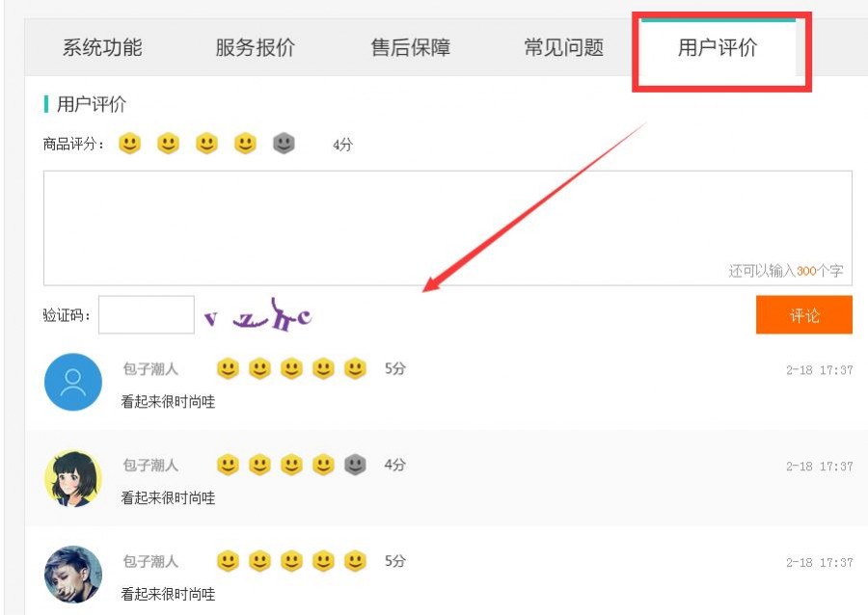The width and height of the screenshot is (868, 615).
Task: Click the gray fifth smiley rating icon
Action: [x=284, y=144]
